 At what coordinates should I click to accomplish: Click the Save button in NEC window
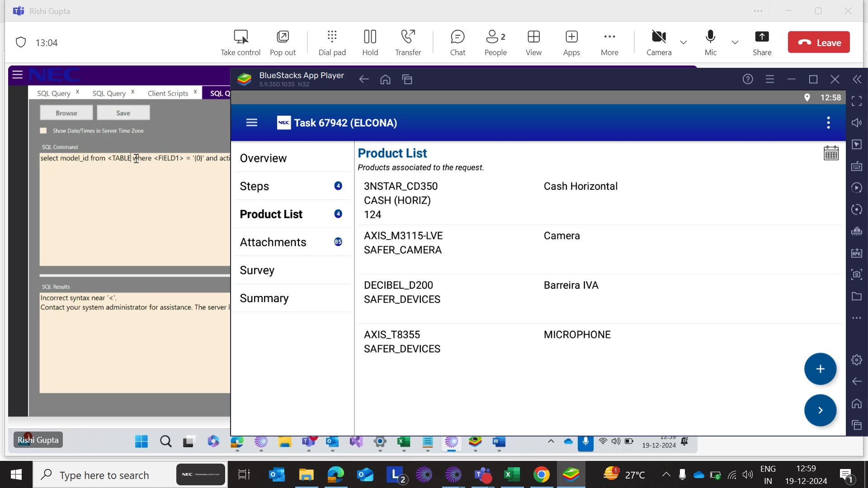point(123,113)
